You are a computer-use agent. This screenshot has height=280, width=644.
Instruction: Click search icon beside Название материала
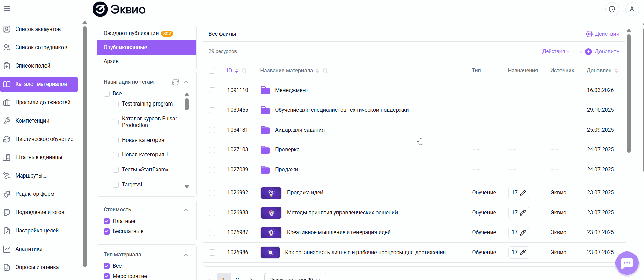coord(325,71)
